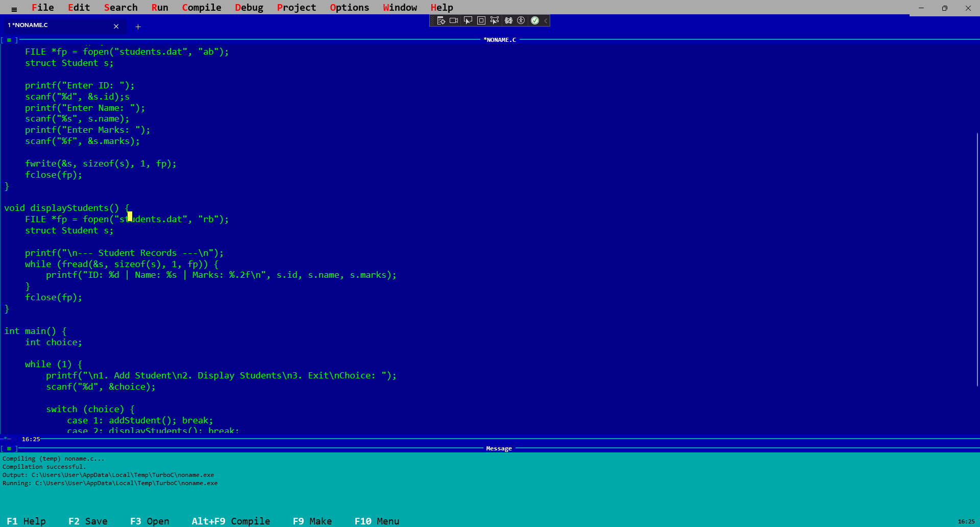Click F1 Help in status bar
This screenshot has width=980, height=527.
click(27, 521)
